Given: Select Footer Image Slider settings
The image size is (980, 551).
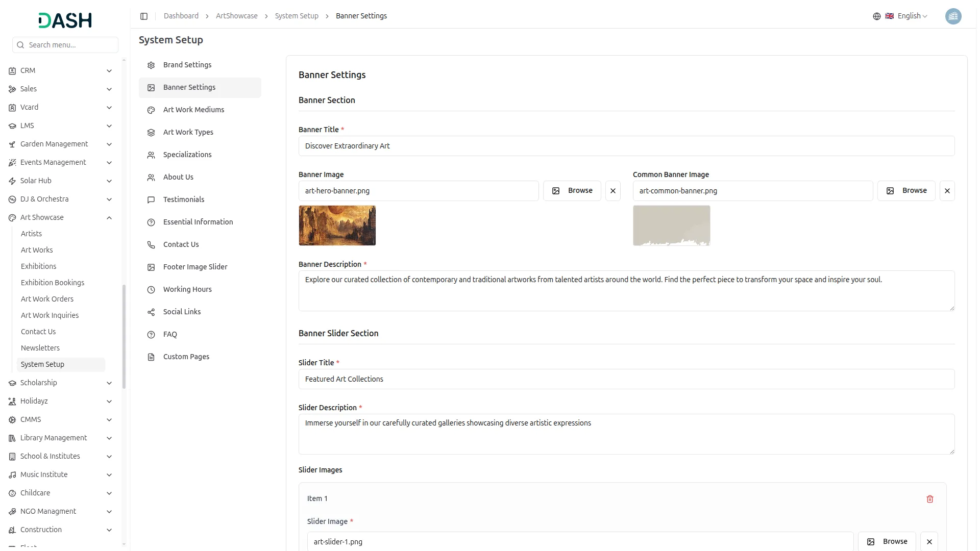Looking at the screenshot, I should [195, 267].
